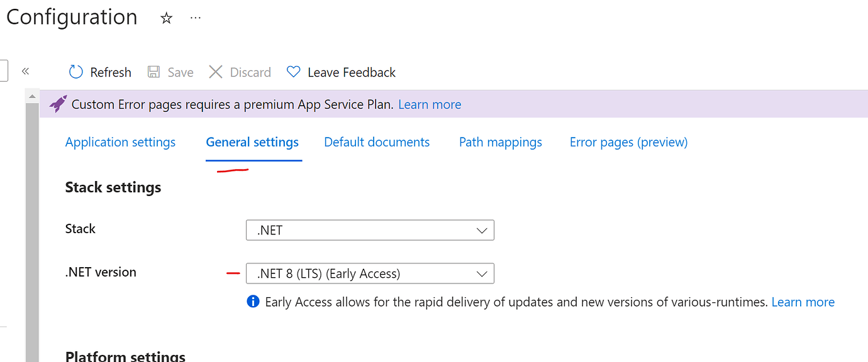This screenshot has height=362, width=868.
Task: Select the General settings tab
Action: (x=253, y=142)
